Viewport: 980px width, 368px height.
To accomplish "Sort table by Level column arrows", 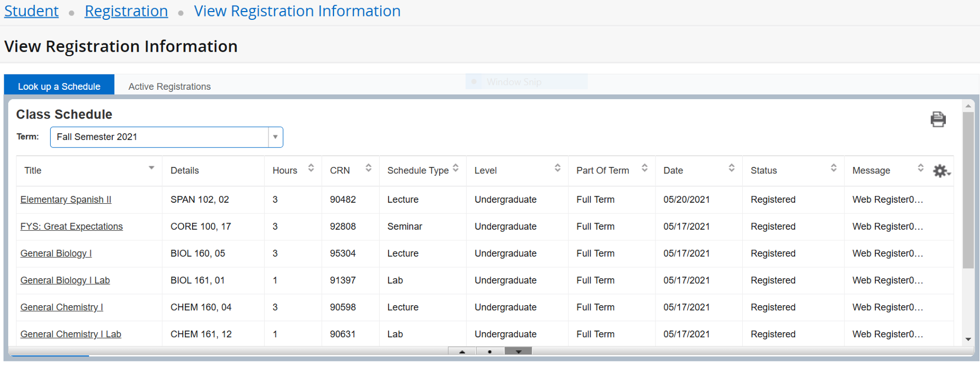I will click(x=557, y=168).
